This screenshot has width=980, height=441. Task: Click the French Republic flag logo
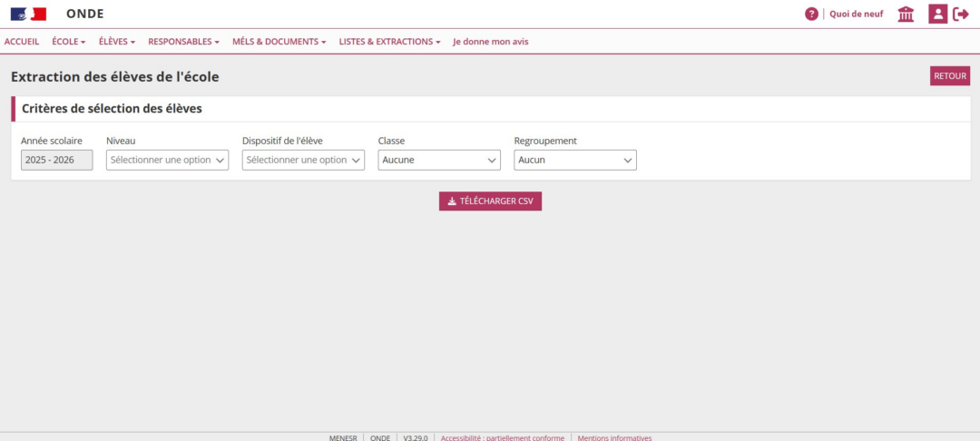pos(28,14)
